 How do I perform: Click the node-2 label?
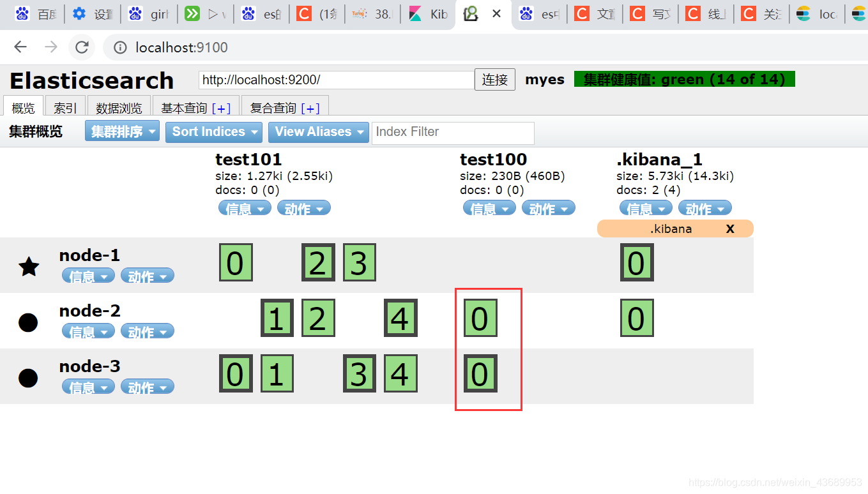tap(89, 311)
